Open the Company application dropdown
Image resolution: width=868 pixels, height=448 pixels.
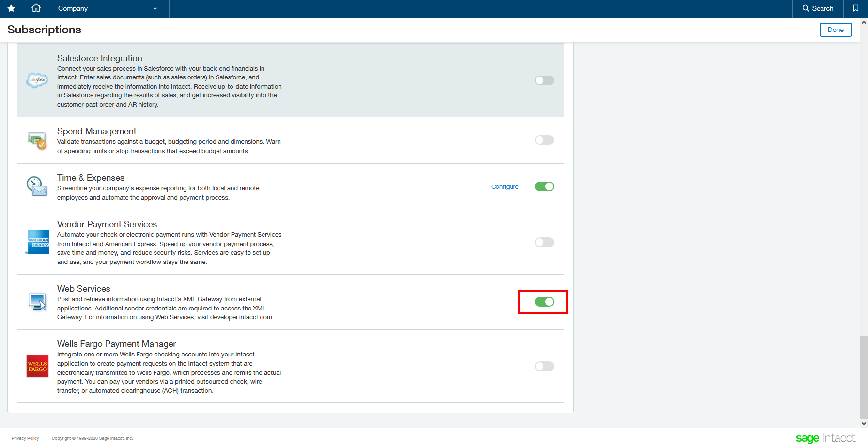(108, 8)
